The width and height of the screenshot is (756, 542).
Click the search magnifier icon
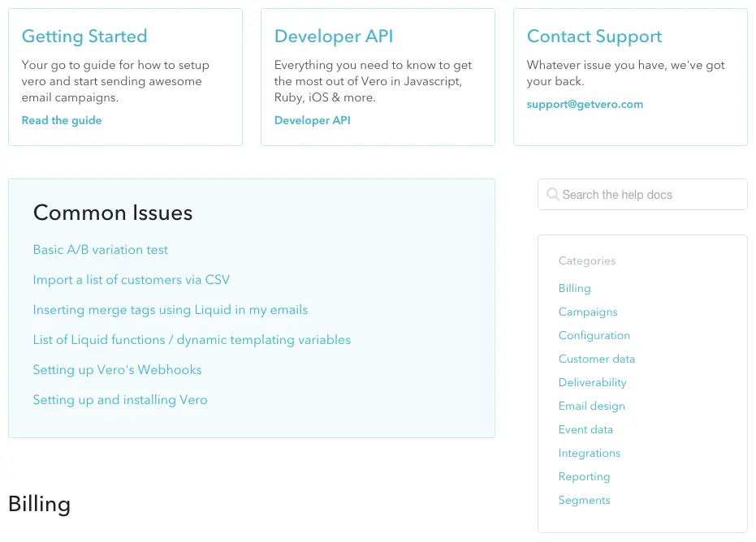click(552, 195)
